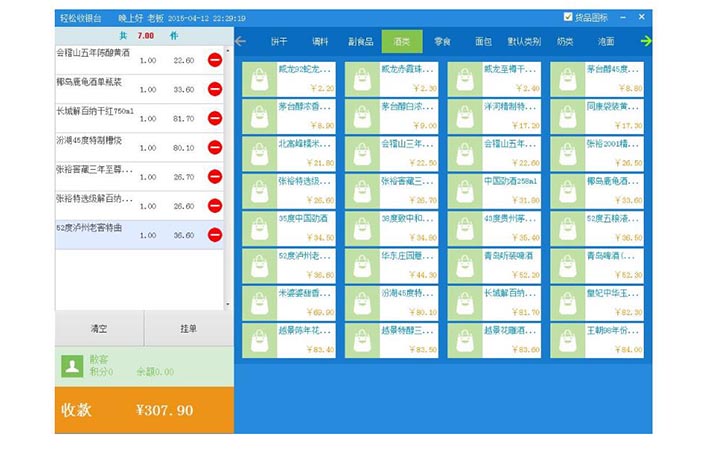Switch to 默认类别 category tab
This screenshot has width=709, height=473.
524,42
